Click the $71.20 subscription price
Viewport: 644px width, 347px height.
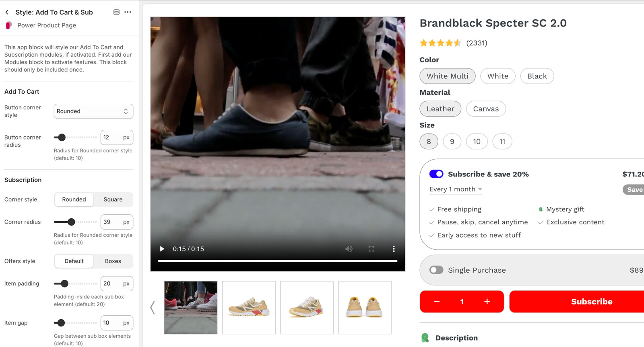pyautogui.click(x=633, y=174)
